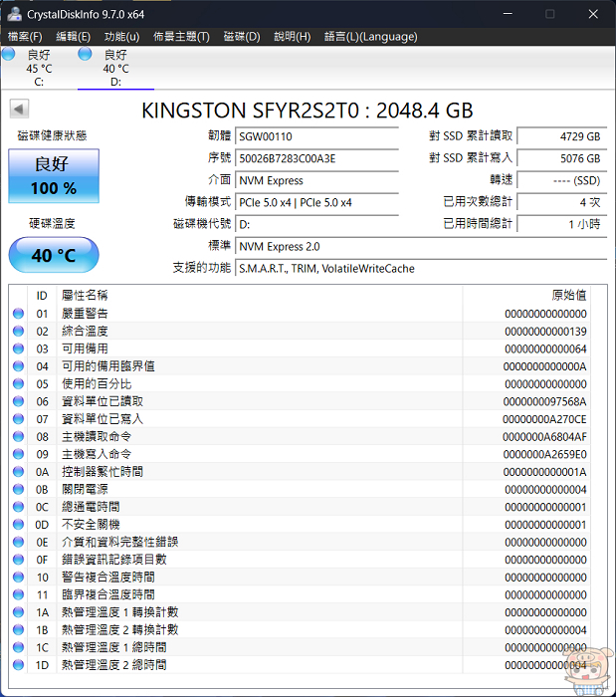Open the 說明(H) menu
Screen dimensions: 616x697
click(x=291, y=37)
